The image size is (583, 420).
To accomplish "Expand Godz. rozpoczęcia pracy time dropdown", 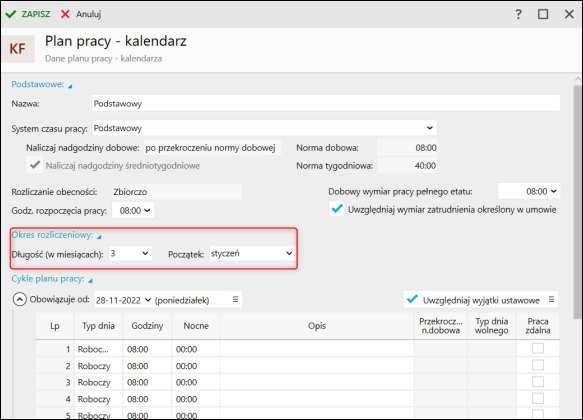I will tap(133, 210).
